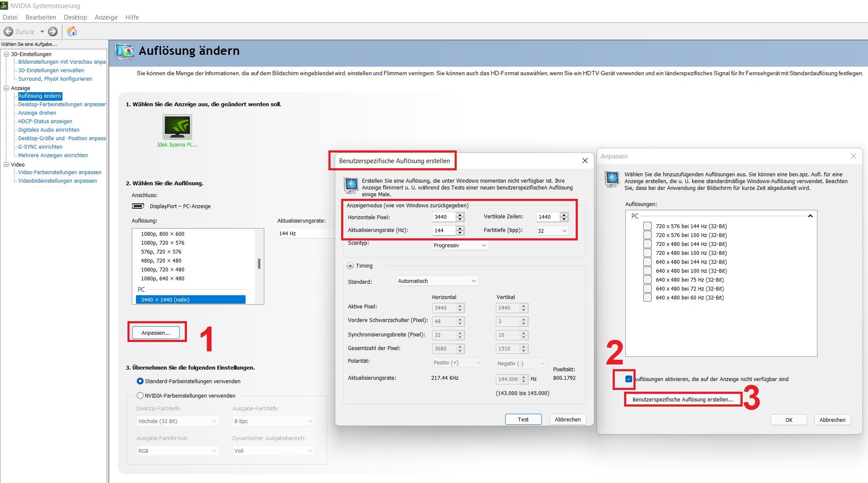868x483 pixels.
Task: Click Abbrechen in custom resolution dialog
Action: (x=568, y=419)
